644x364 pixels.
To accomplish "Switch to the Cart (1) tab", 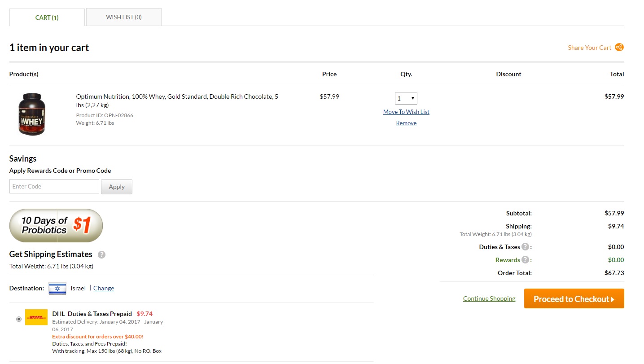I will [x=47, y=18].
